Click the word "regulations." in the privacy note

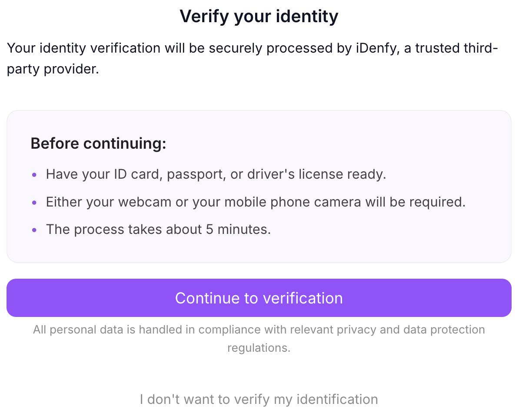coord(259,348)
